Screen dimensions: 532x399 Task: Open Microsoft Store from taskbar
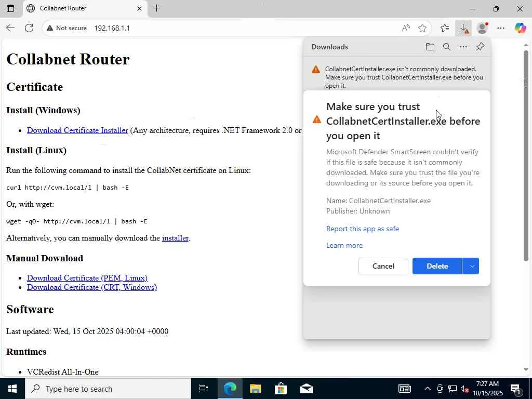click(281, 389)
